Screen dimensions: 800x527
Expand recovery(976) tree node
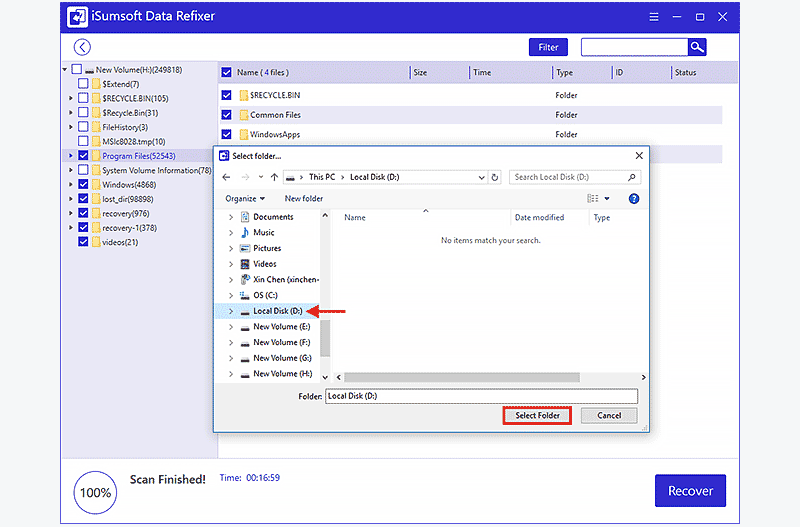pos(71,213)
